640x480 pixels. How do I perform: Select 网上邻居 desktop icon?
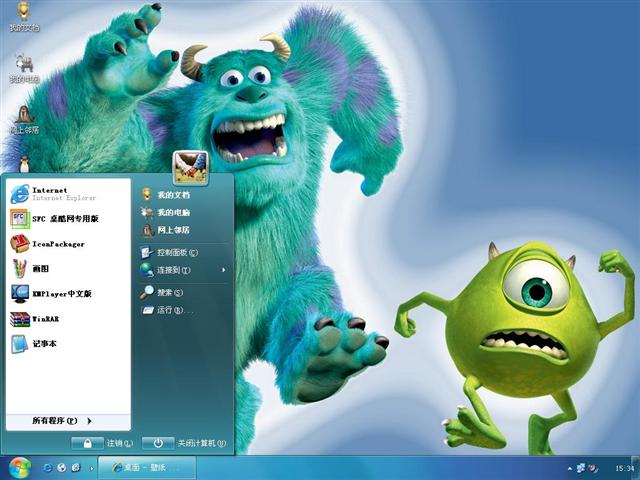click(24, 120)
